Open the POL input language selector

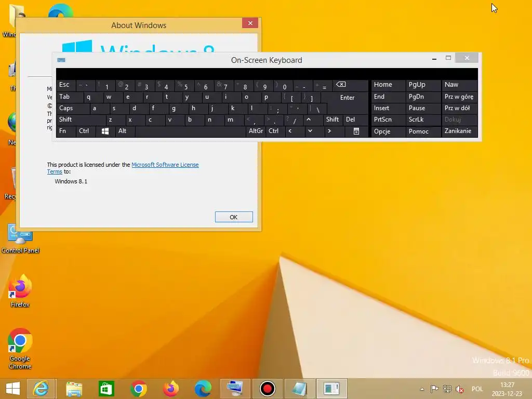click(x=477, y=389)
